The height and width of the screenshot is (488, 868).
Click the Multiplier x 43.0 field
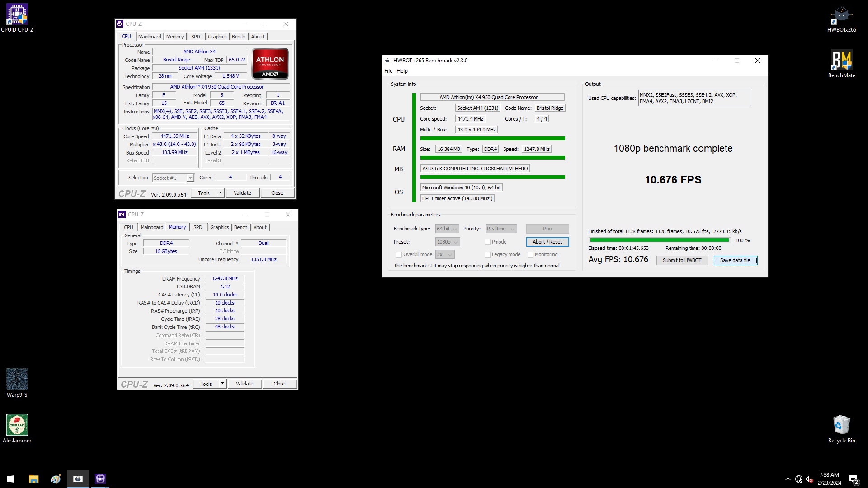click(x=175, y=145)
